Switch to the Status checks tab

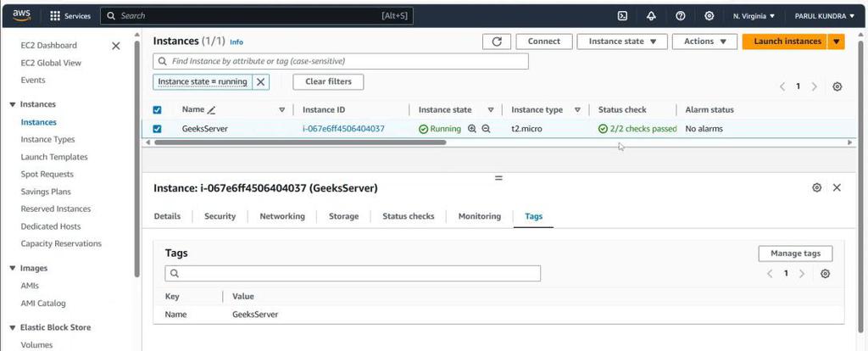(409, 216)
